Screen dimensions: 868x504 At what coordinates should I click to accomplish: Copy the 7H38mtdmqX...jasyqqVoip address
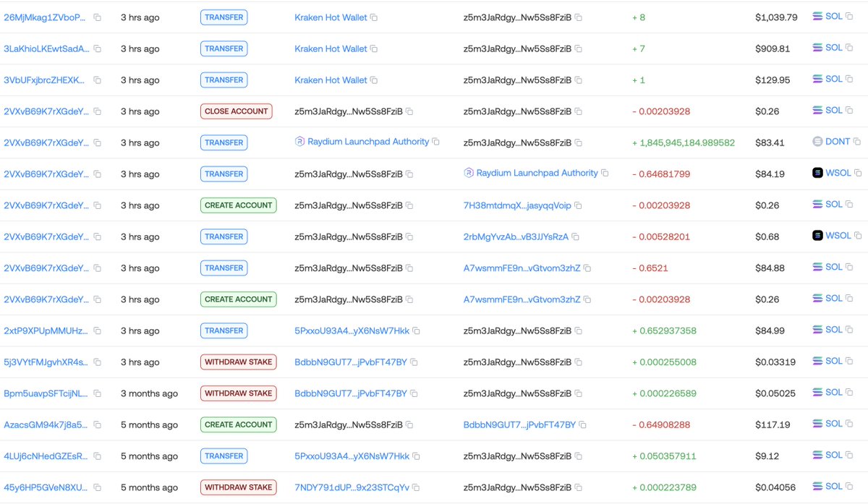578,206
